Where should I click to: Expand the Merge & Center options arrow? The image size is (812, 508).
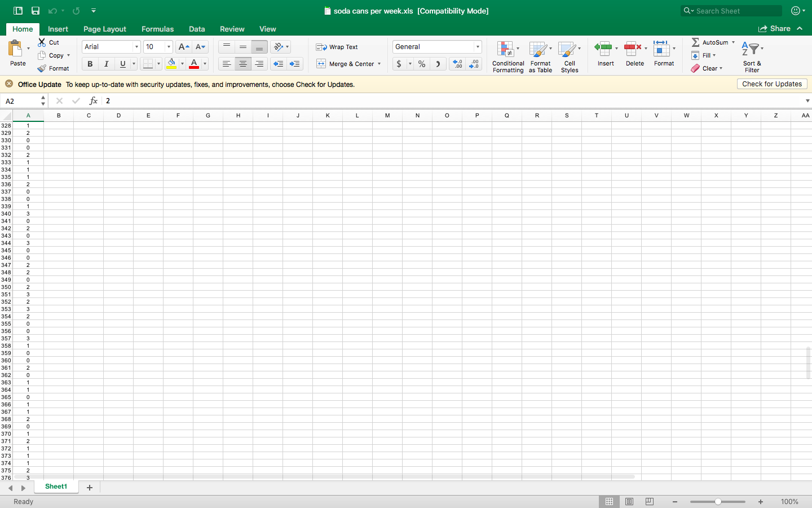tap(379, 64)
